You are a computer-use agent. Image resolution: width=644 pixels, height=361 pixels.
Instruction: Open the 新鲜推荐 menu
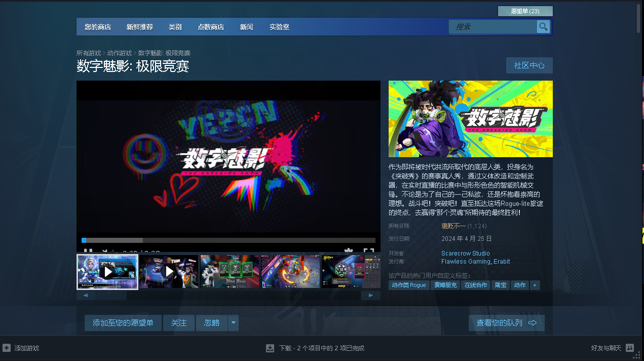pos(140,27)
